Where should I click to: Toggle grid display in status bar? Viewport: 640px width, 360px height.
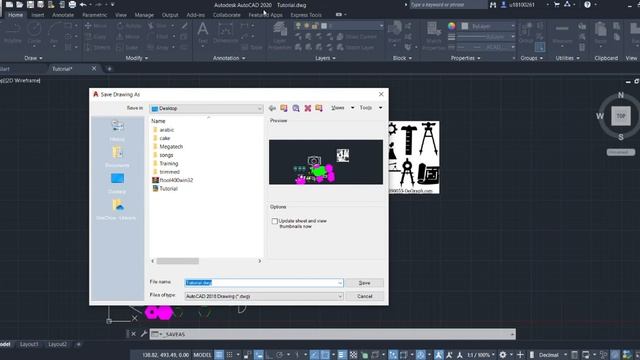(x=219, y=355)
